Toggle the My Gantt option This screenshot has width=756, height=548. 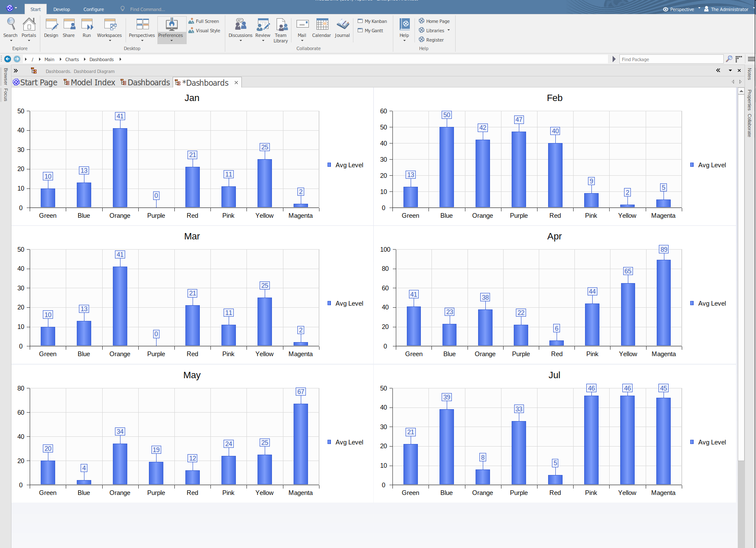point(370,31)
